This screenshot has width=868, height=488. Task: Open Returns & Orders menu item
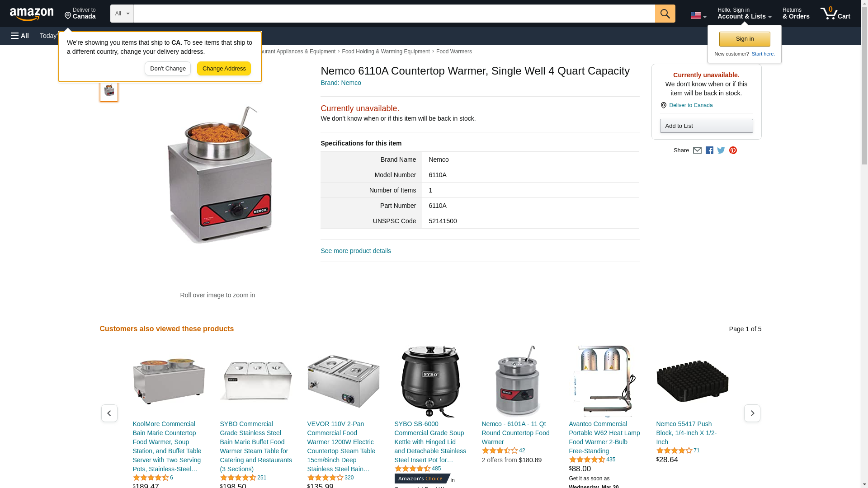point(796,14)
